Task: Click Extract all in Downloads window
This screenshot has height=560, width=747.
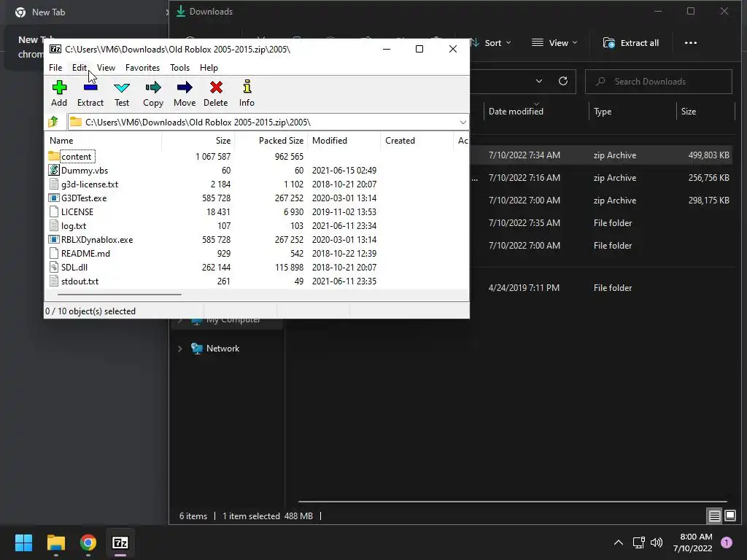Action: click(631, 43)
